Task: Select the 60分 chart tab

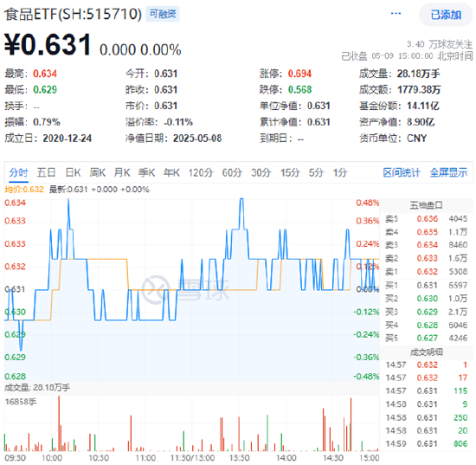Action: tap(232, 172)
